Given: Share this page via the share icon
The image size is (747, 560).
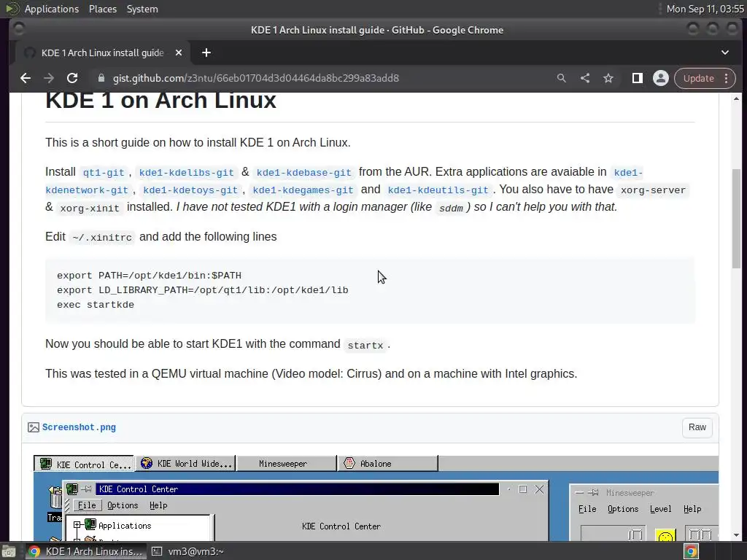Looking at the screenshot, I should [585, 78].
